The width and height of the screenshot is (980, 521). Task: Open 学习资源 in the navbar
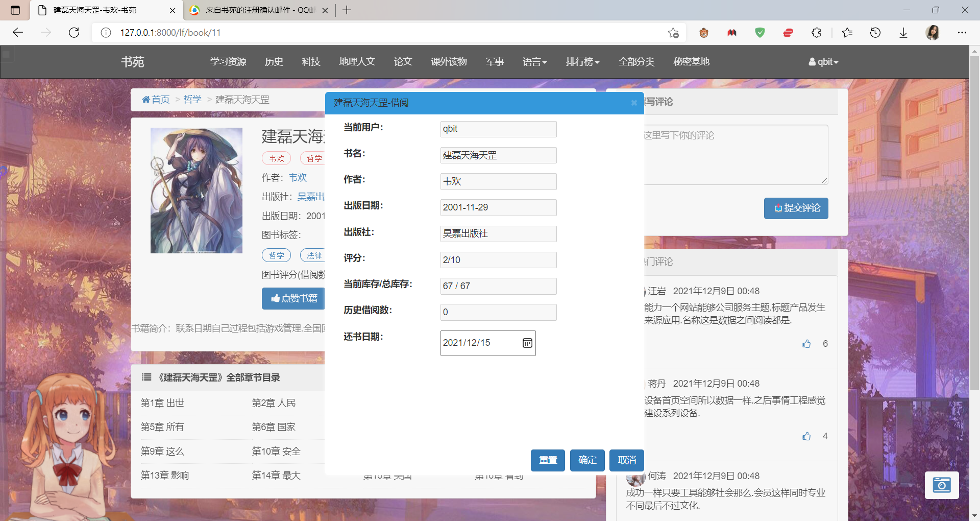click(228, 62)
